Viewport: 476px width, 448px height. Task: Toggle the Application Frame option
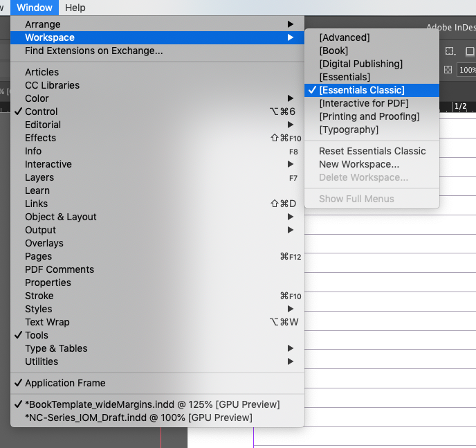157,383
